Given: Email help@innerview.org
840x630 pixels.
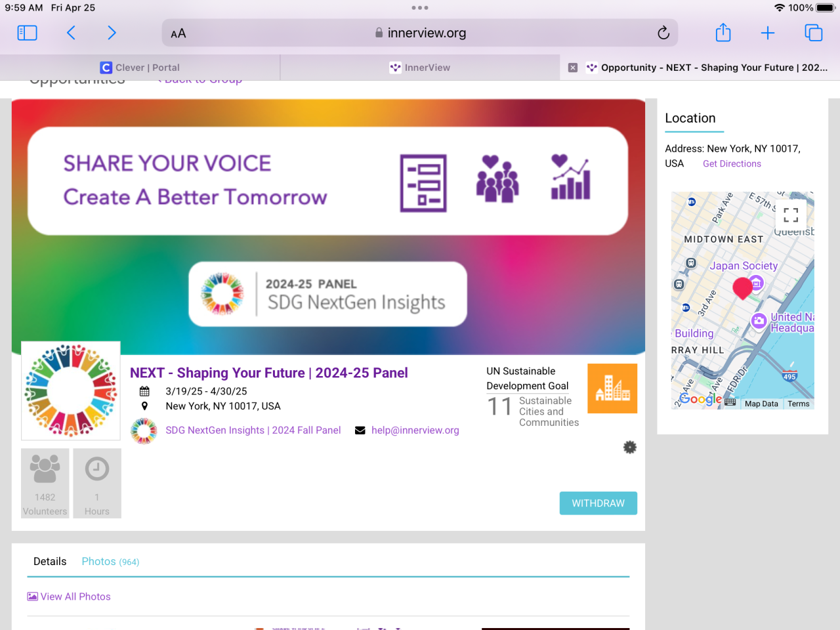Looking at the screenshot, I should 415,430.
